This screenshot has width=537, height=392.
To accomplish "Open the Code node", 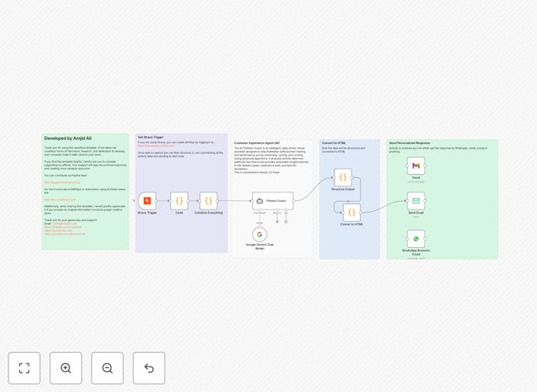I will point(179,201).
